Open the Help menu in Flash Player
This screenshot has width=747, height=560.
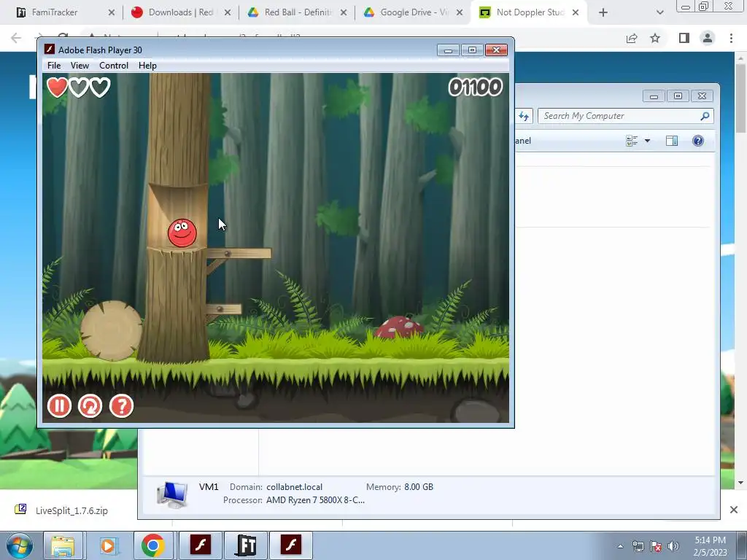click(147, 66)
